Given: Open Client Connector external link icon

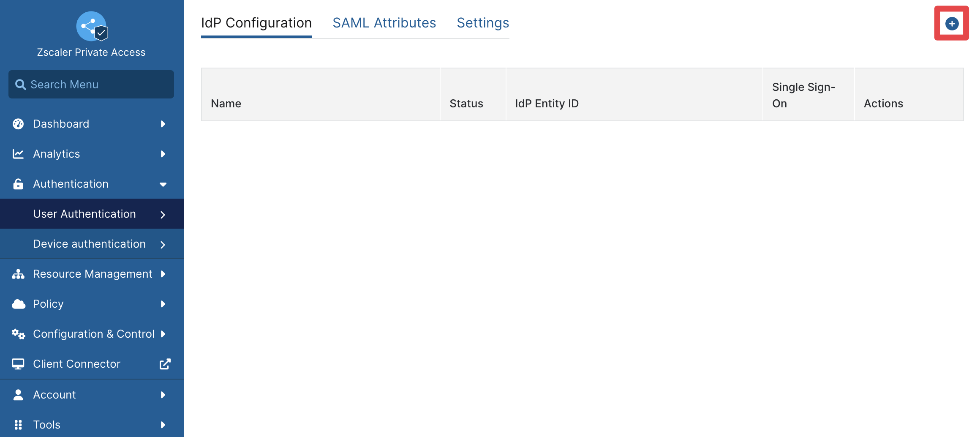Looking at the screenshot, I should (x=165, y=364).
